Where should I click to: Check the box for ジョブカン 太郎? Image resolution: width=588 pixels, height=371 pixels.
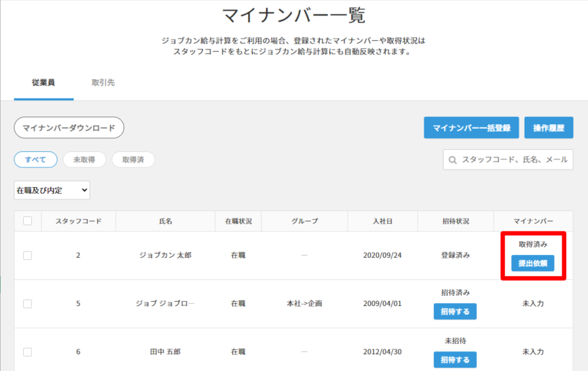point(27,255)
